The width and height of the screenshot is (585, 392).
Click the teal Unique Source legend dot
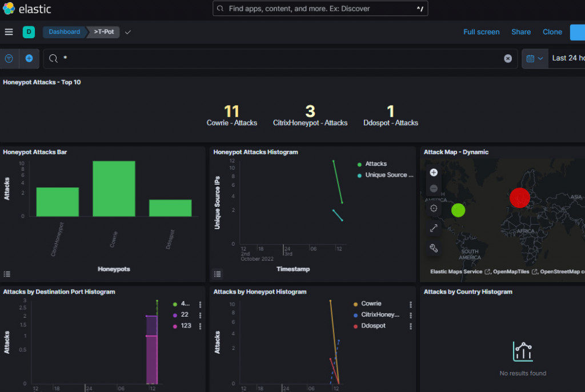pyautogui.click(x=359, y=175)
